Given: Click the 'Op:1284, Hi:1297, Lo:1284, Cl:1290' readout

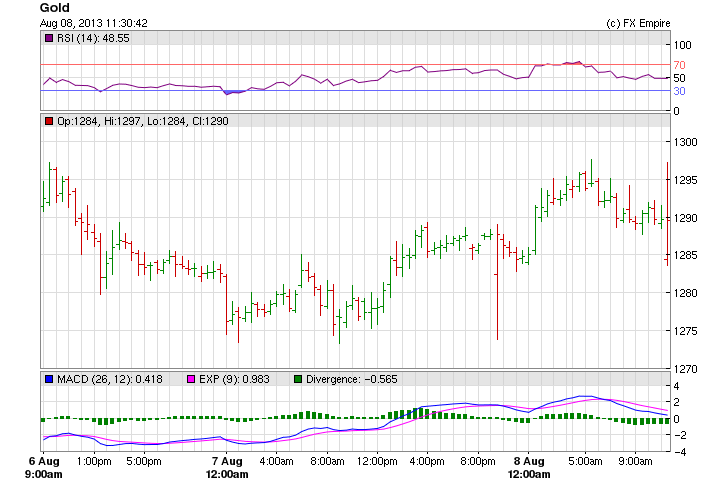Looking at the screenshot, I should [x=143, y=121].
